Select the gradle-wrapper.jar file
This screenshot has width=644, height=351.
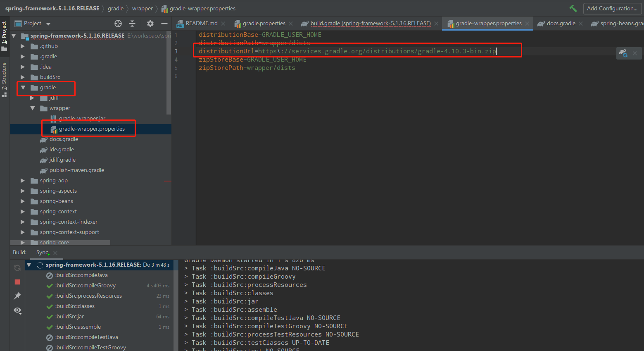tap(82, 119)
